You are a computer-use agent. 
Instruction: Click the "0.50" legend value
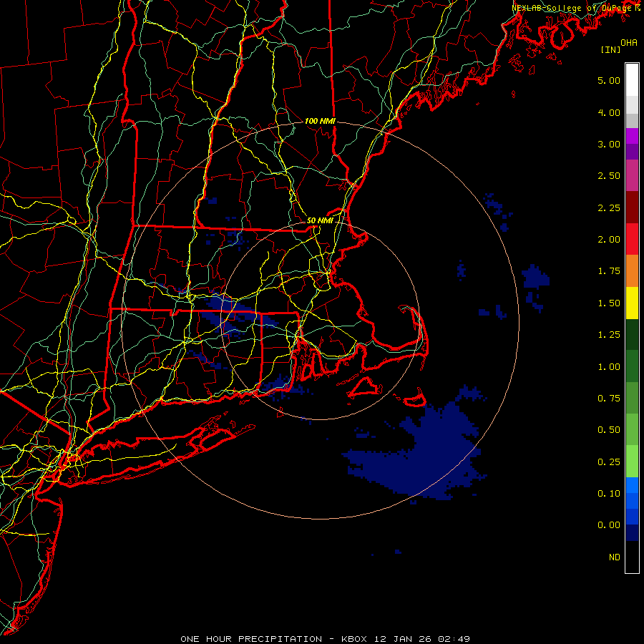click(x=609, y=430)
